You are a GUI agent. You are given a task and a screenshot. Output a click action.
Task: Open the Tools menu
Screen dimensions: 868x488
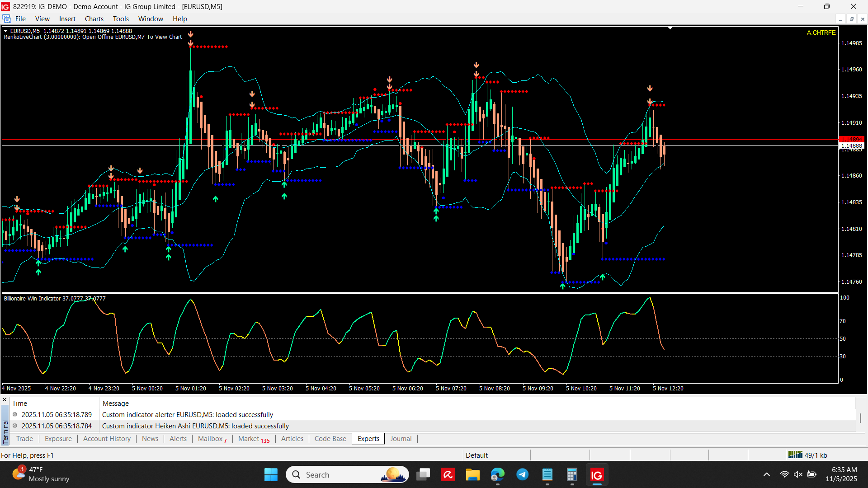121,19
